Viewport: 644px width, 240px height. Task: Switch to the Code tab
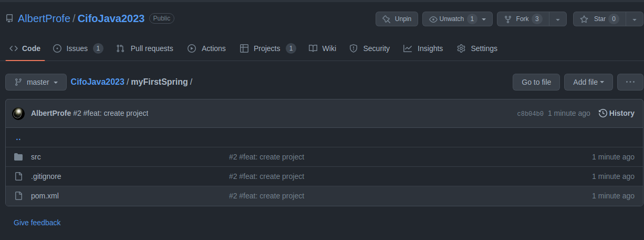pyautogui.click(x=25, y=48)
